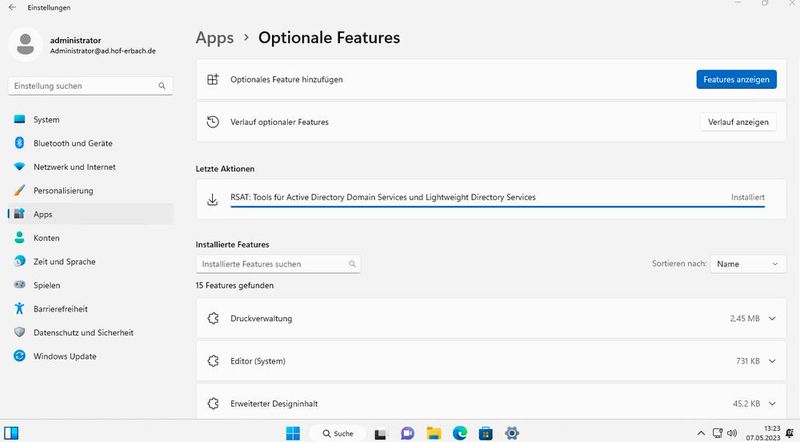Click the Features anzeigen button

(x=736, y=79)
